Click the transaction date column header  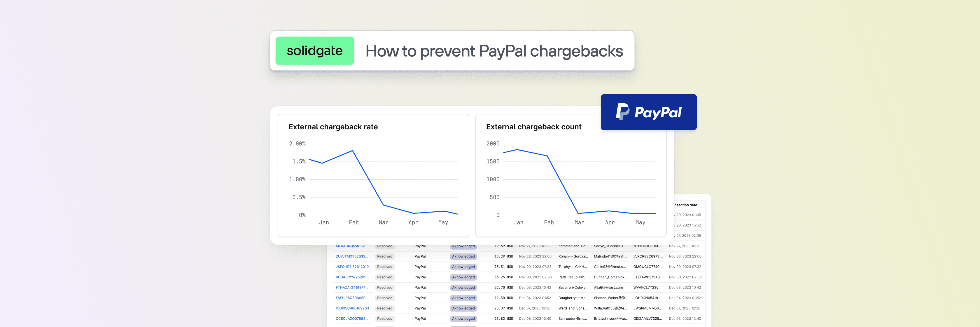[x=685, y=205]
